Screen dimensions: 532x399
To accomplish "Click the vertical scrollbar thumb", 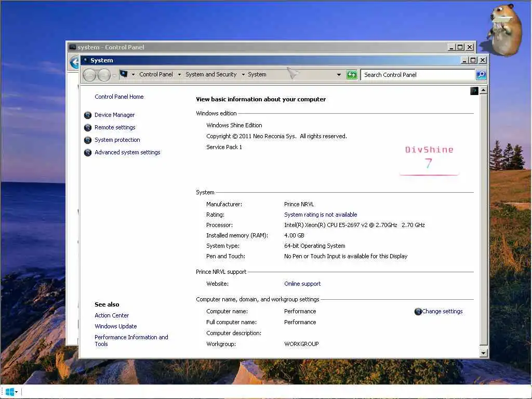I will coord(484,220).
